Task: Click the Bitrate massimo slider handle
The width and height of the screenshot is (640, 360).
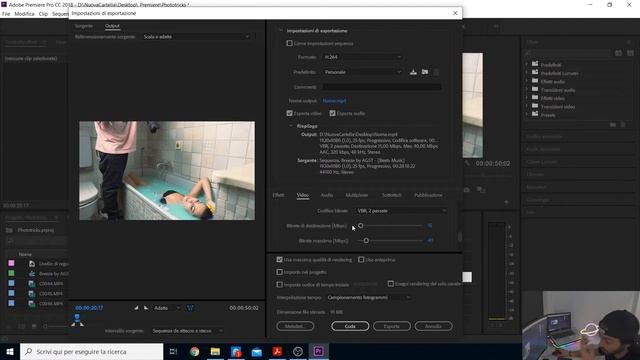Action: (x=366, y=240)
